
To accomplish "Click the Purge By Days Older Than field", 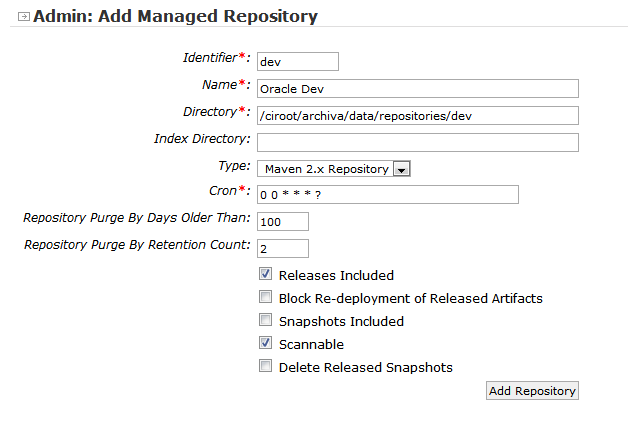I will (282, 221).
